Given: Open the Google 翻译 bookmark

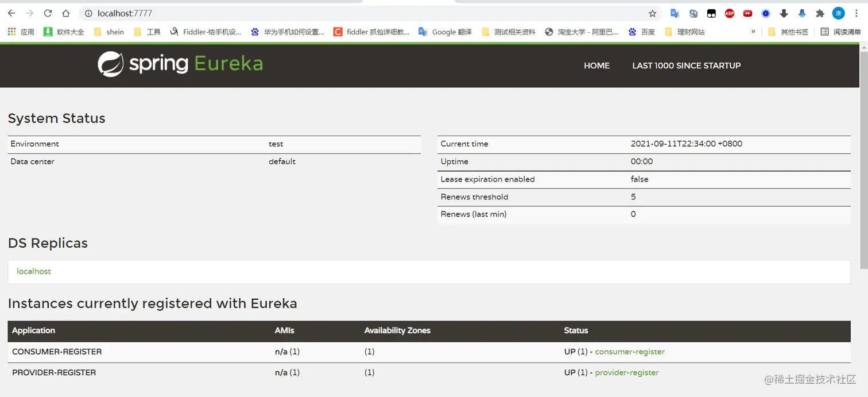Looking at the screenshot, I should coord(445,32).
